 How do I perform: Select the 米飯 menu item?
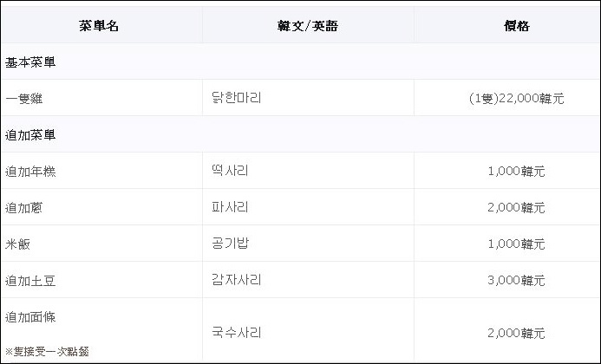pos(18,244)
